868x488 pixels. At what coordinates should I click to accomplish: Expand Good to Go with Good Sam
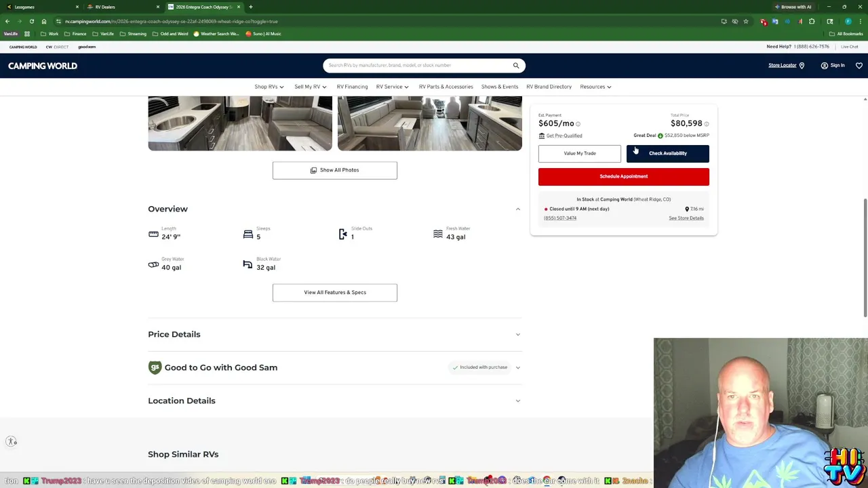click(x=335, y=367)
